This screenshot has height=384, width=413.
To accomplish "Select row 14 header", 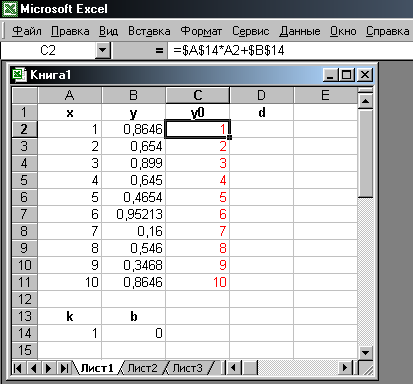I will [24, 333].
